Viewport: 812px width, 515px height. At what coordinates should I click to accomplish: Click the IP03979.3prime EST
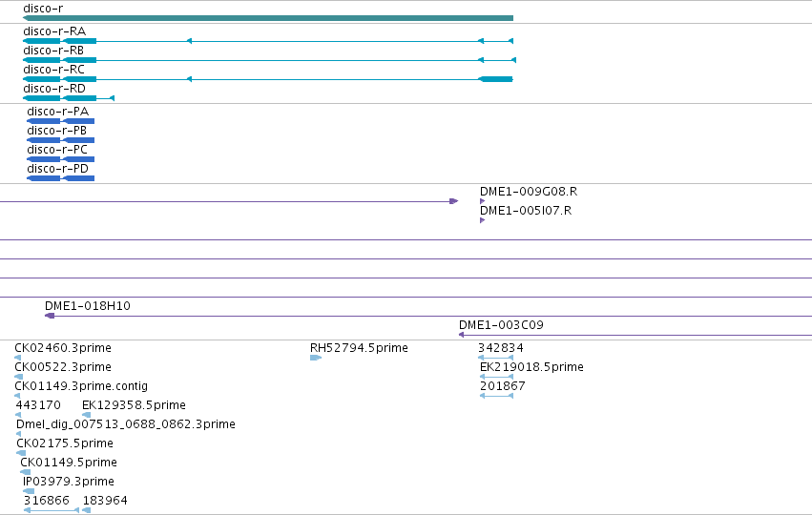69,482
